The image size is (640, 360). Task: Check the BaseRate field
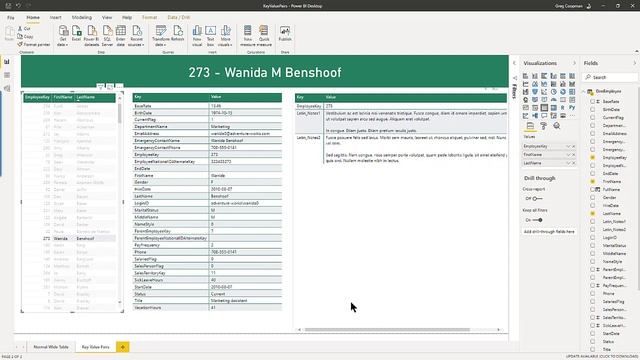click(593, 101)
